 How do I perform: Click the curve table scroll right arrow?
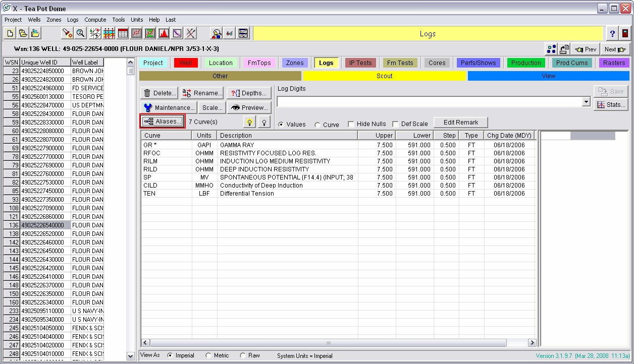pyautogui.click(x=532, y=343)
